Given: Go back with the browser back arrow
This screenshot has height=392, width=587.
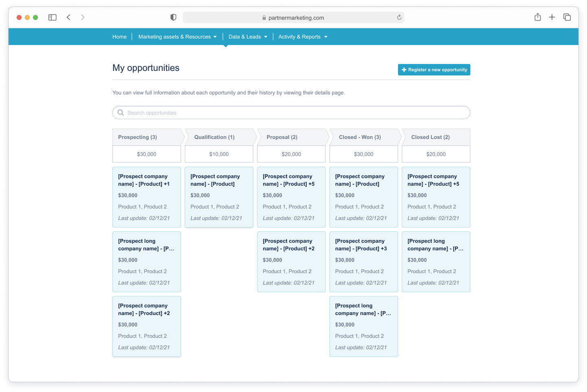Looking at the screenshot, I should 69,17.
